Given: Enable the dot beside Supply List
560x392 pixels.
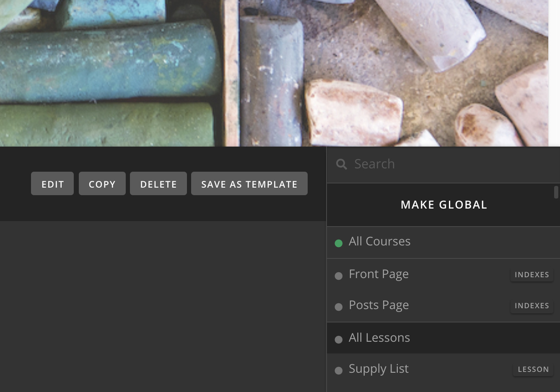Looking at the screenshot, I should click(339, 370).
